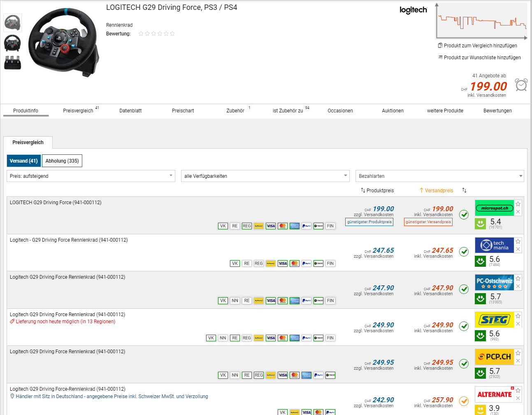Add product via 'Produkt zur Wunschliste hinzufügen'
The width and height of the screenshot is (532, 415).
pyautogui.click(x=482, y=58)
